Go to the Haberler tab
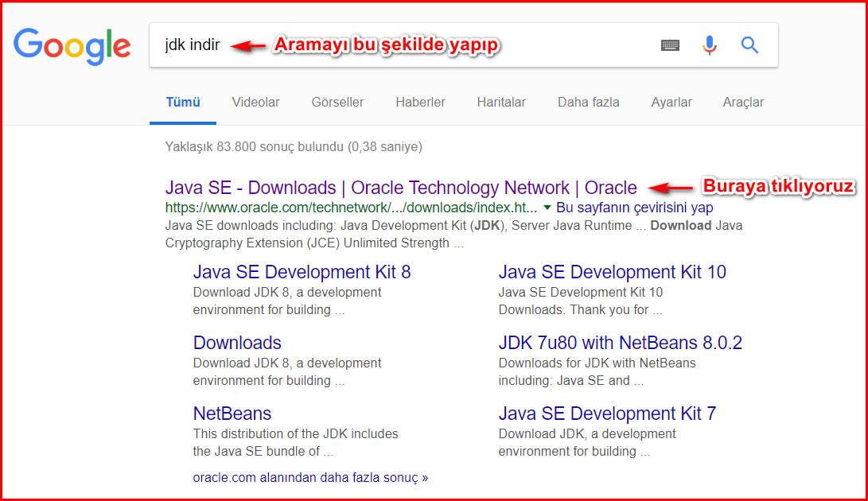Screen dimensions: 868x501 [x=420, y=103]
